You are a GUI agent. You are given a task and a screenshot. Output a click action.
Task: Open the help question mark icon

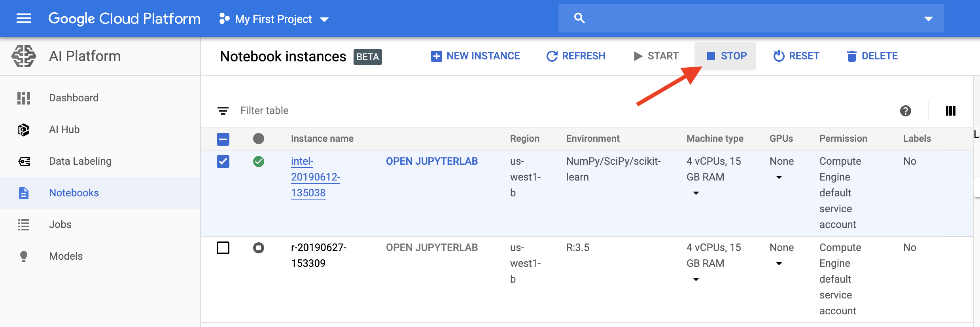906,111
